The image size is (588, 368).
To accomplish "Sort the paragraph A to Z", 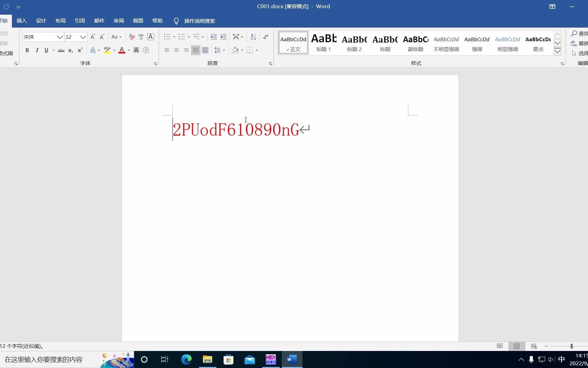I will coord(253,37).
